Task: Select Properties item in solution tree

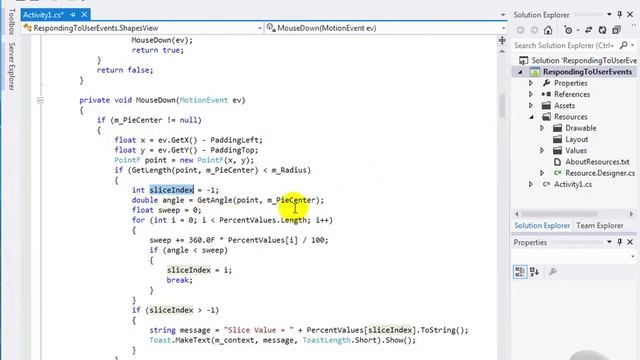Action: (x=571, y=83)
